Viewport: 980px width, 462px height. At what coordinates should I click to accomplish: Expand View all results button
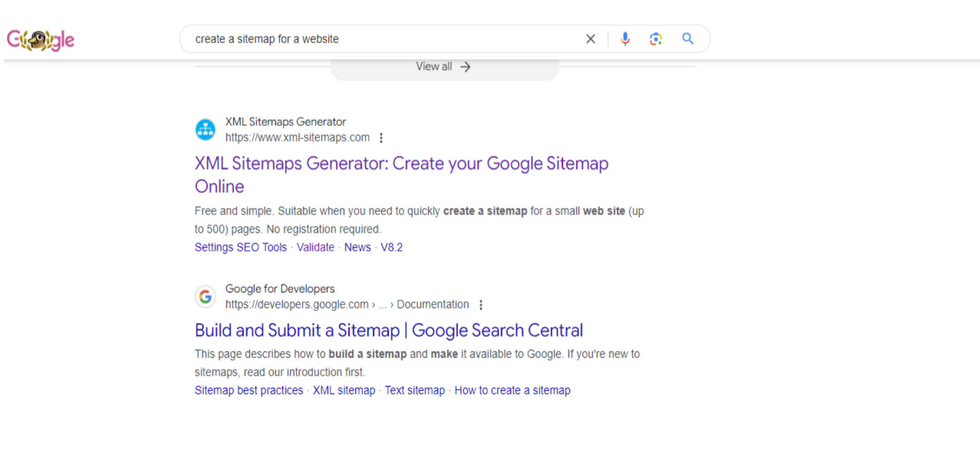point(444,67)
